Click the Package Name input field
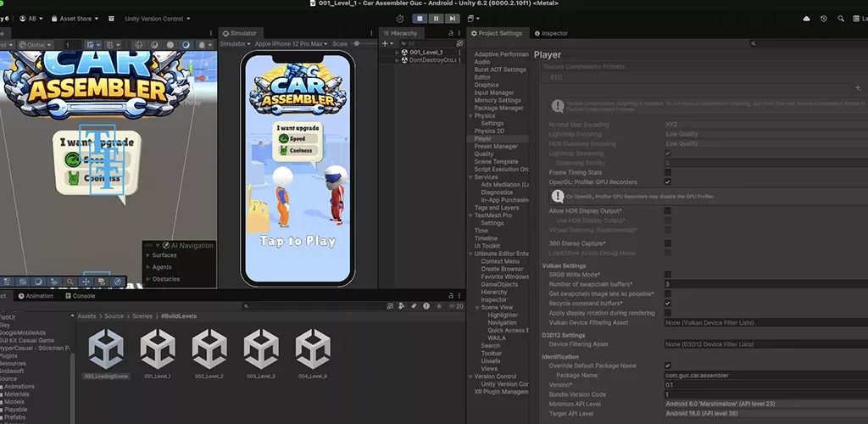The image size is (868, 424). pyautogui.click(x=765, y=376)
